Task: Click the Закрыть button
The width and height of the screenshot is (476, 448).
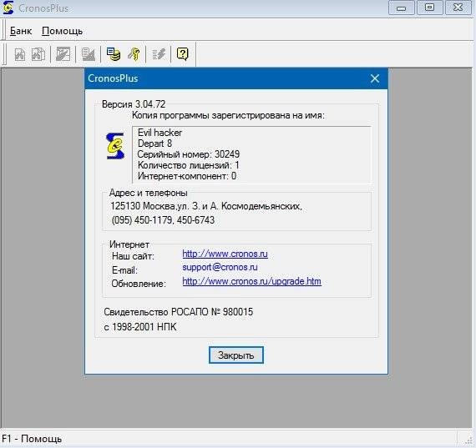Action: 235,355
